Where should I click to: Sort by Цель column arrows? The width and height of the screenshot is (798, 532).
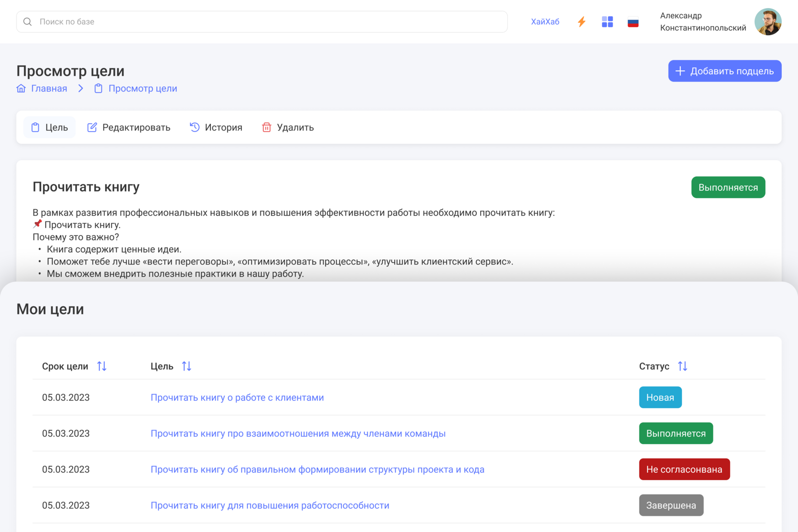pos(187,366)
